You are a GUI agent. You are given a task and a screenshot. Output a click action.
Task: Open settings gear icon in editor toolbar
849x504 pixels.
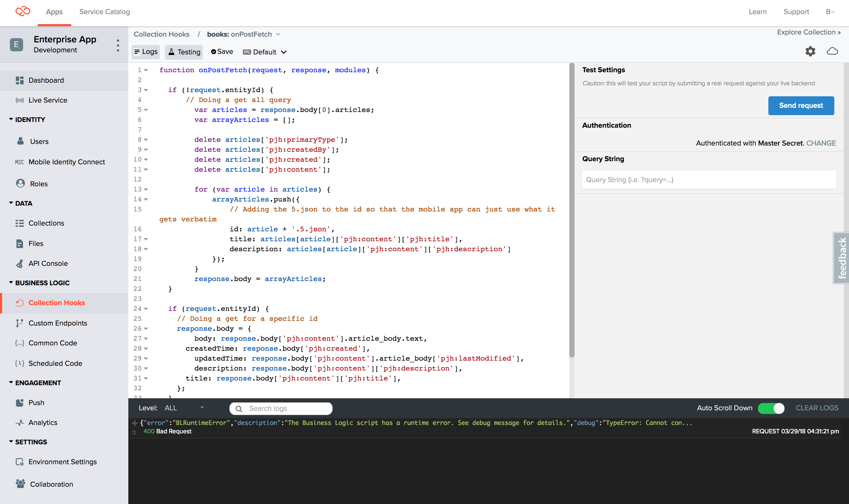point(810,51)
